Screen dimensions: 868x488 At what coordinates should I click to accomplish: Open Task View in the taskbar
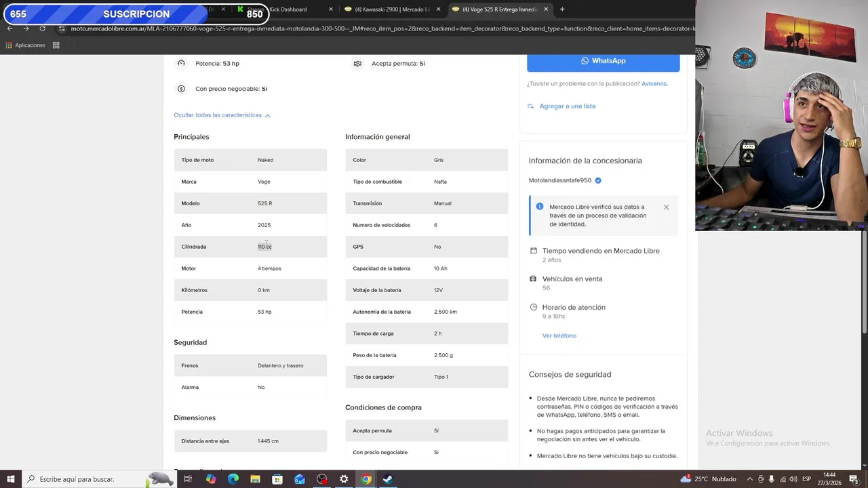point(188,479)
